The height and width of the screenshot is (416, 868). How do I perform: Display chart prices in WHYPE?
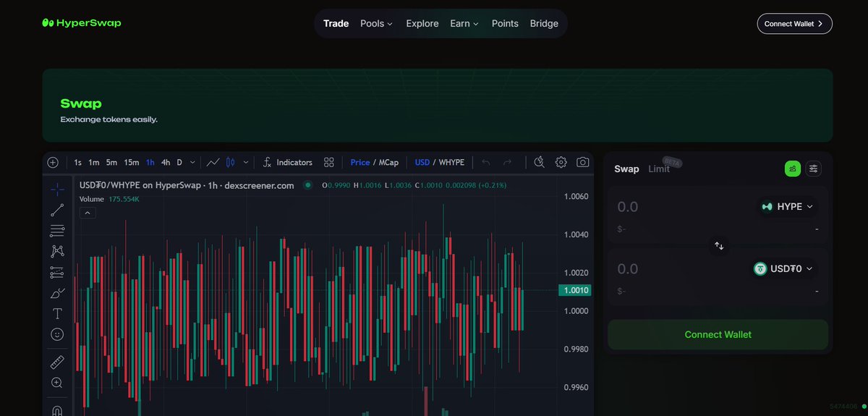[x=452, y=162]
